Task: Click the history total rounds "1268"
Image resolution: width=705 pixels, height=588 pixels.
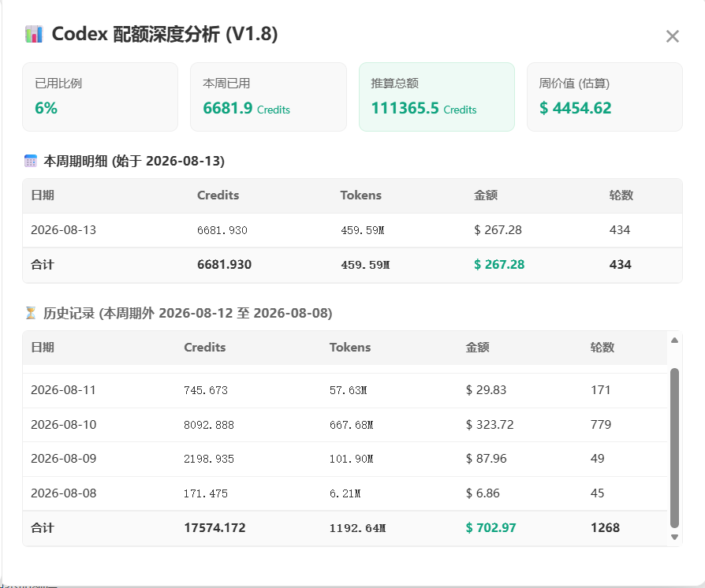Action: pyautogui.click(x=605, y=528)
